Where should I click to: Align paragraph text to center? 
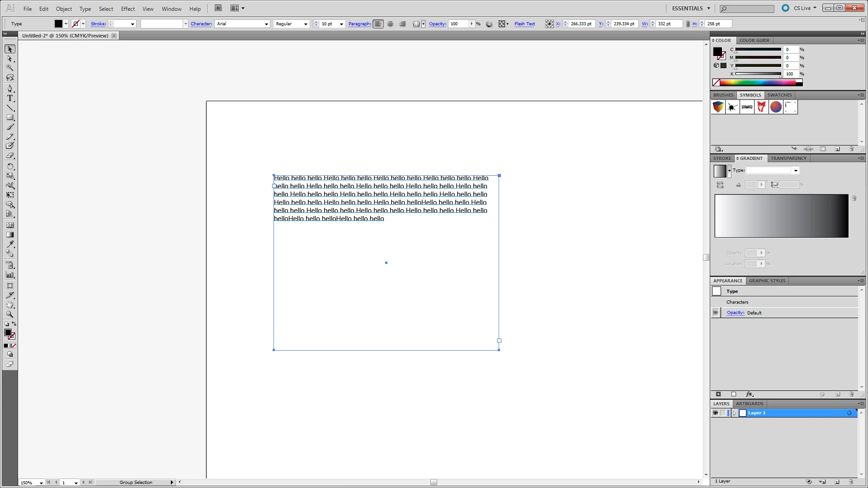coord(390,24)
